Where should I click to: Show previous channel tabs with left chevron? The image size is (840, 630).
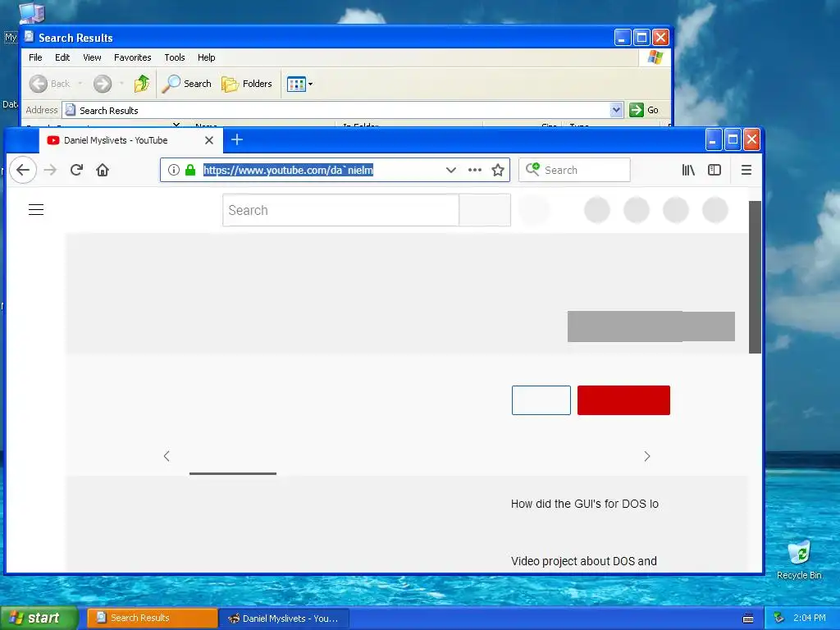click(167, 456)
